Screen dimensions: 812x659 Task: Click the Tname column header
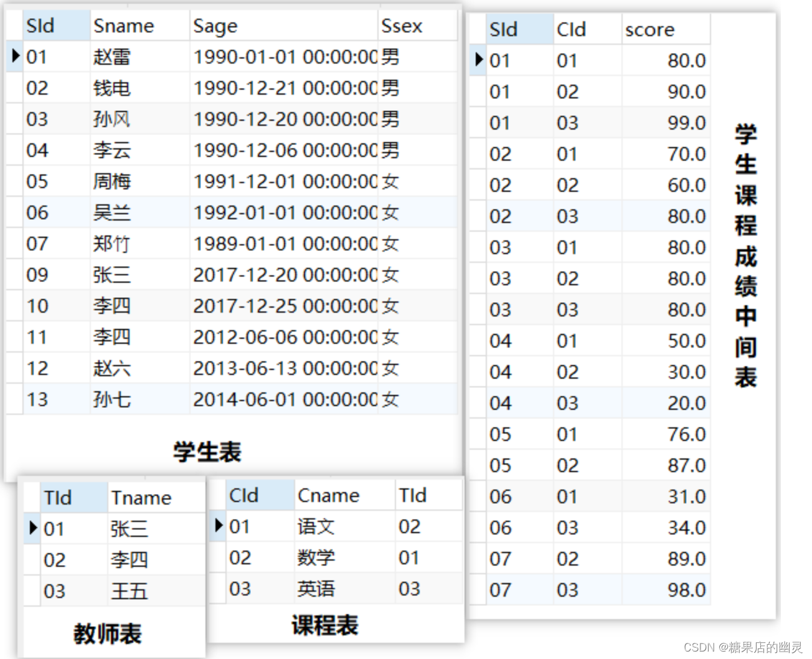(x=156, y=498)
